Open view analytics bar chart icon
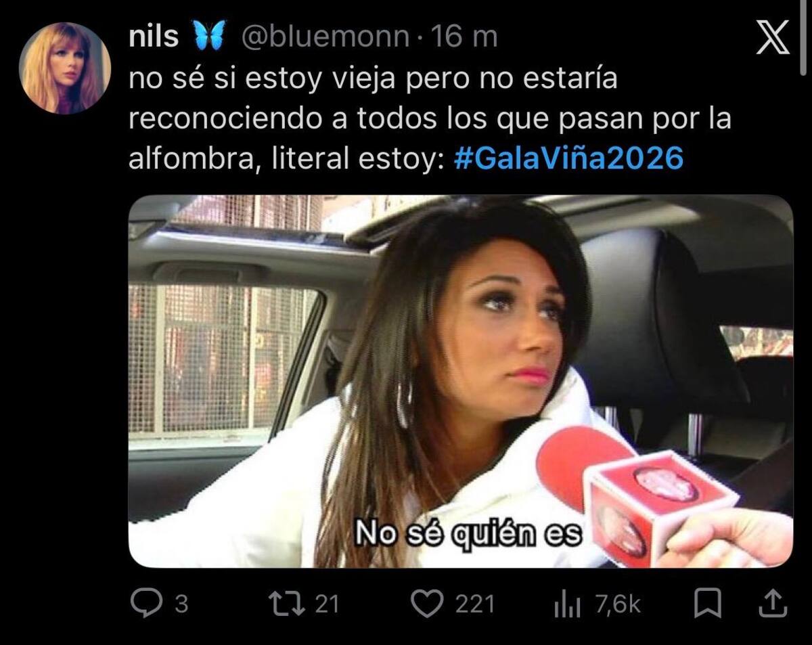This screenshot has width=812, height=645. [568, 604]
